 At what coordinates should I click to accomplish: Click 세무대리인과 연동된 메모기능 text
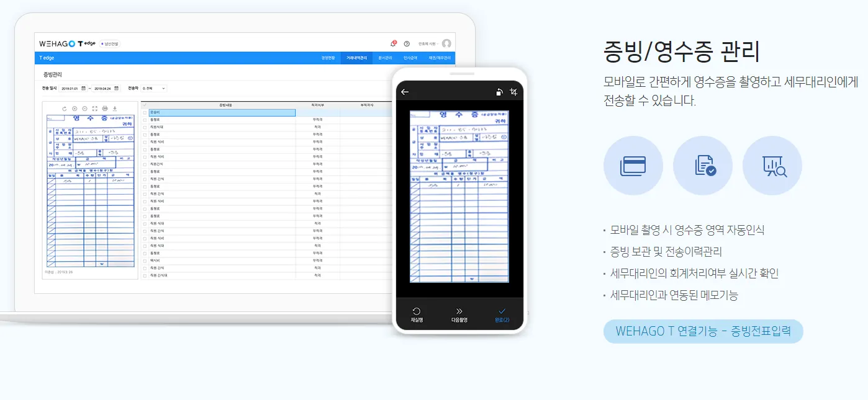coord(674,295)
